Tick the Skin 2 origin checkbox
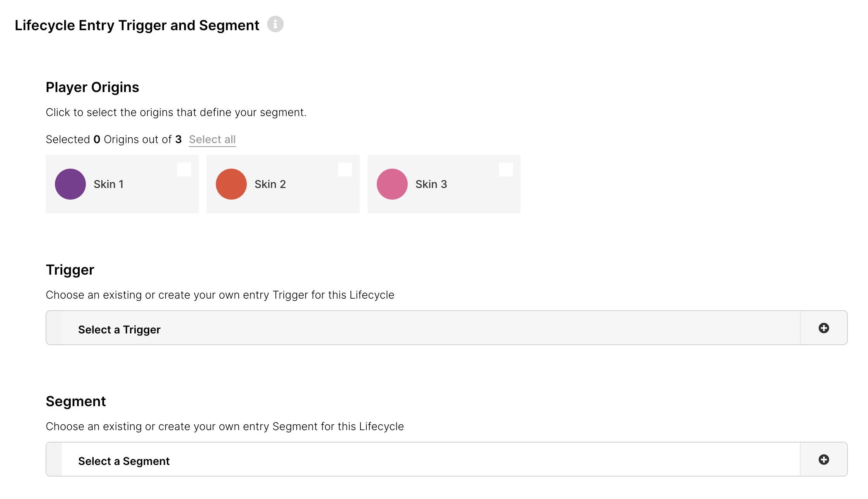 point(345,169)
